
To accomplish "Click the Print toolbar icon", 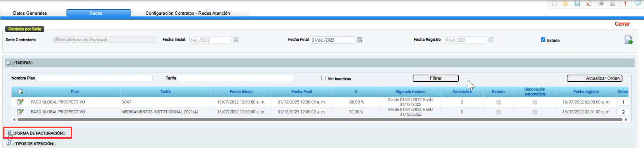I will point(601,3).
